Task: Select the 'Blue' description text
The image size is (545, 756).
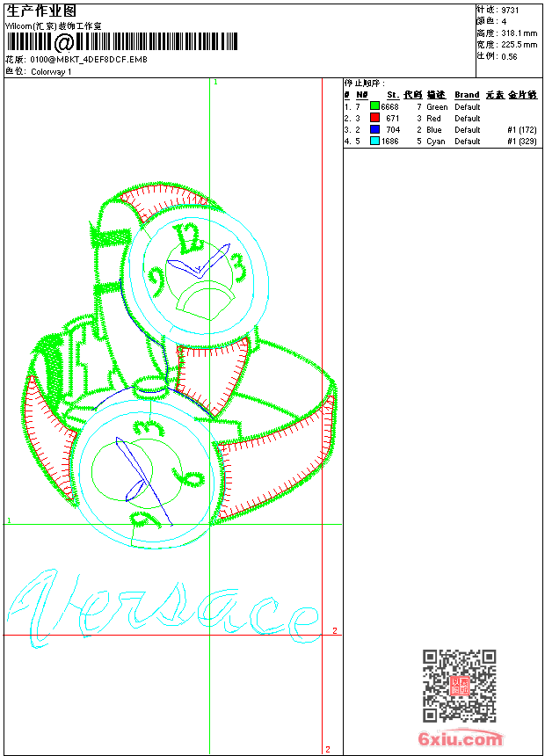Action: tap(434, 130)
